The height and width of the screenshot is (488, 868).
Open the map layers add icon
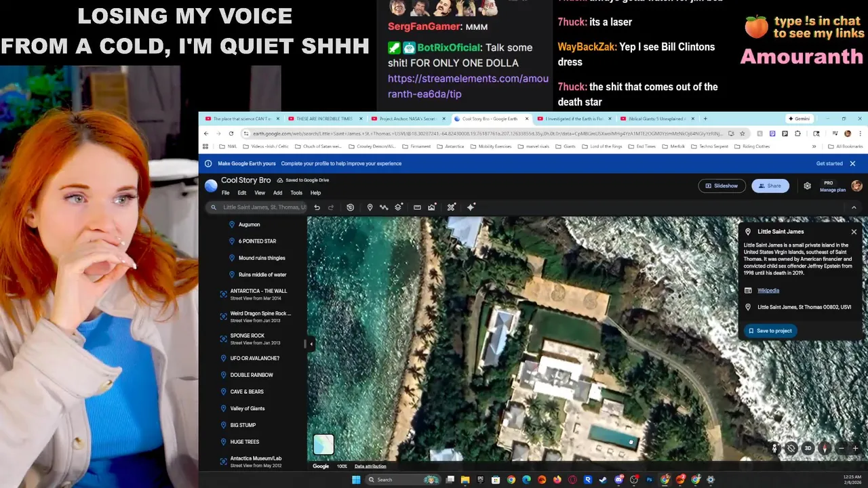click(x=399, y=207)
